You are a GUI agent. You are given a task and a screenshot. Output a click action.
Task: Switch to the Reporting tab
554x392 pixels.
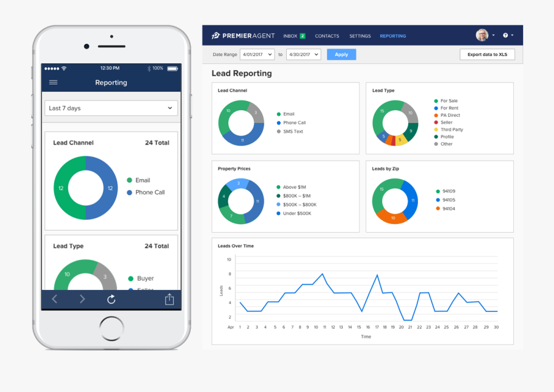[393, 36]
